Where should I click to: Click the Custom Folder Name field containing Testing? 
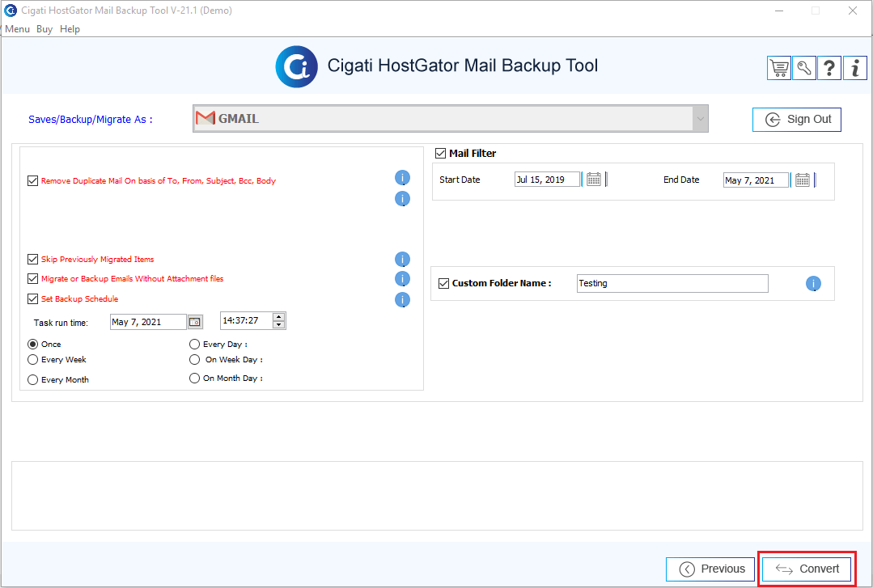(672, 283)
